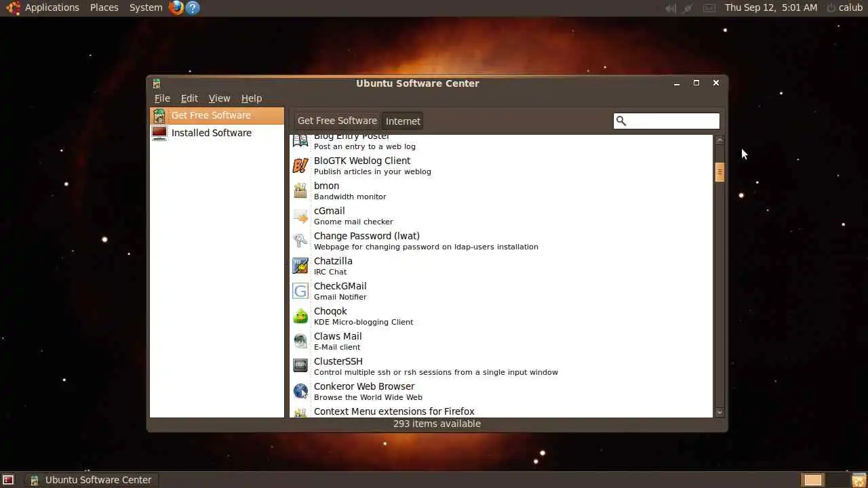Open the mail envelope indicator in the panel
Viewport: 868px width, 488px height.
(x=709, y=8)
